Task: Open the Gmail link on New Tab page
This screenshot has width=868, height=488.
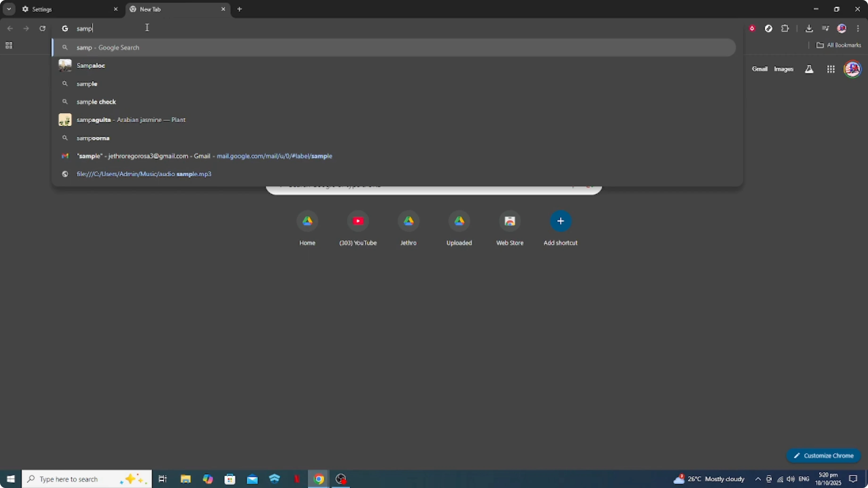Action: [x=759, y=69]
